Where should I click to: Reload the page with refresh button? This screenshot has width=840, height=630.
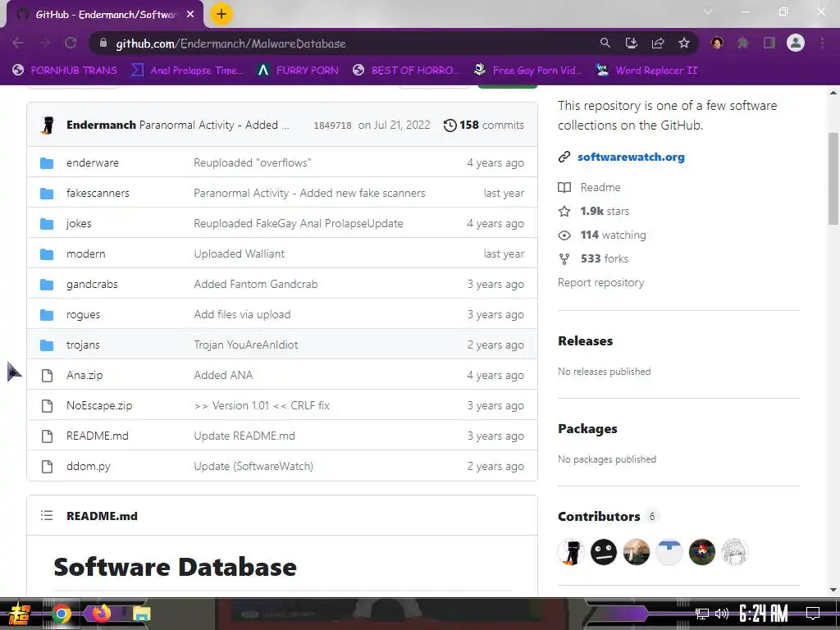71,43
